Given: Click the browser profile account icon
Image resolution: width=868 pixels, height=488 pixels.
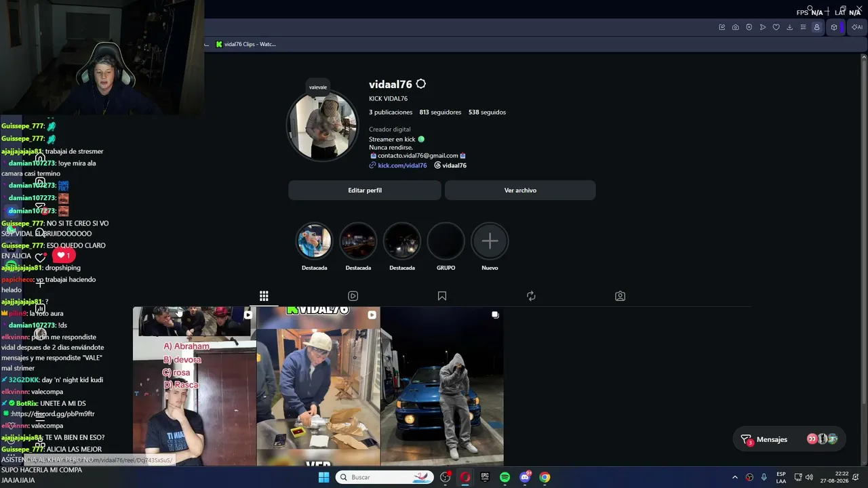Looking at the screenshot, I should pos(816,27).
